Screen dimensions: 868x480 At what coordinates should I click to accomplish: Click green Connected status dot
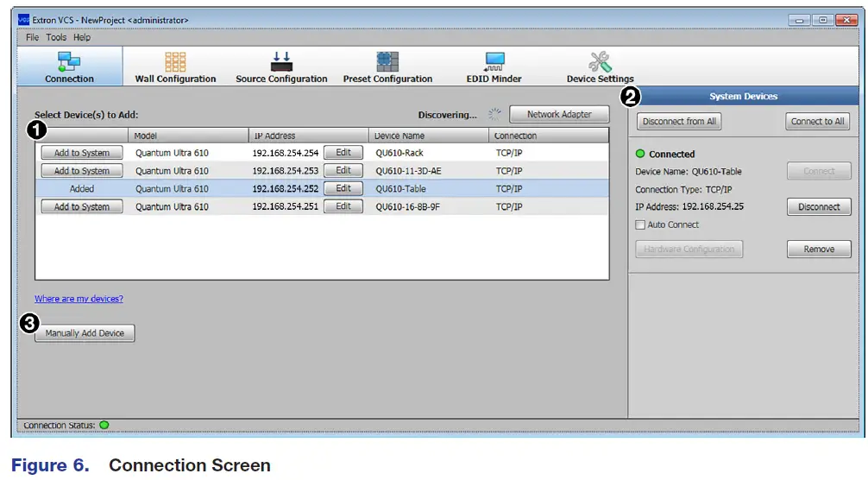640,154
